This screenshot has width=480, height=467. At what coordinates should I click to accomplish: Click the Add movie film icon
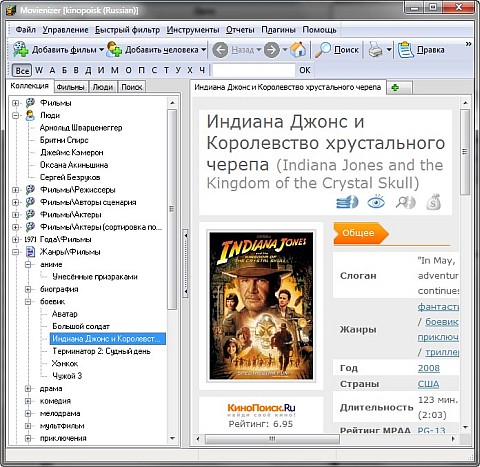click(x=21, y=49)
